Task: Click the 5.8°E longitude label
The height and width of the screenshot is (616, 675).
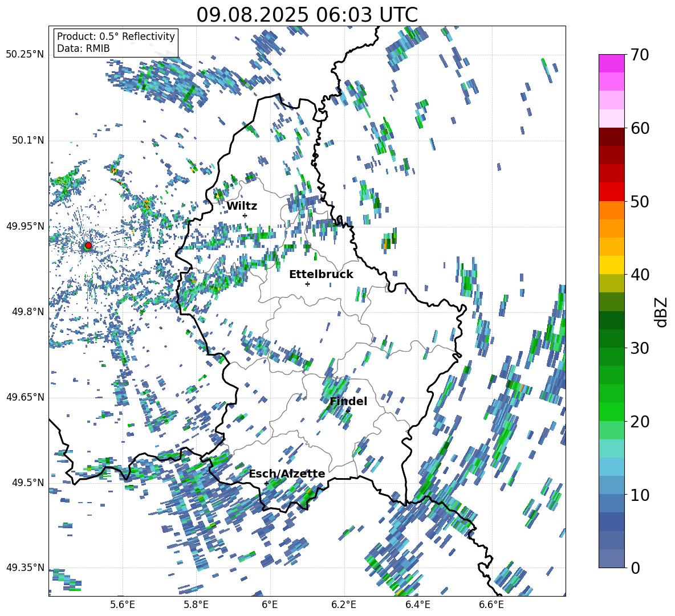Action: (196, 605)
